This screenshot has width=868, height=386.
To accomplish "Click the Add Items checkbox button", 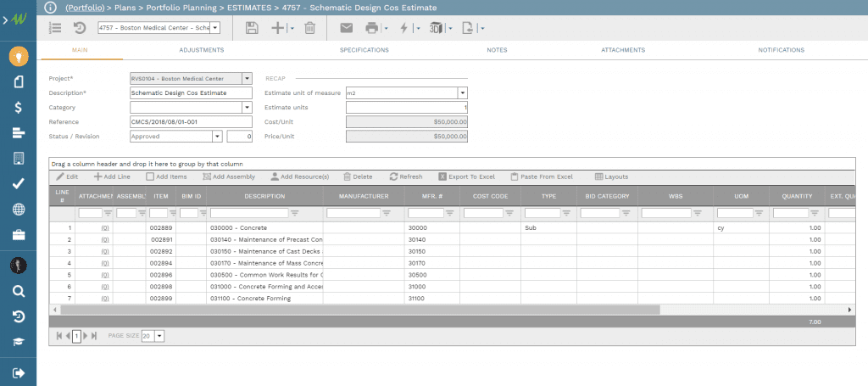I will pos(167,176).
